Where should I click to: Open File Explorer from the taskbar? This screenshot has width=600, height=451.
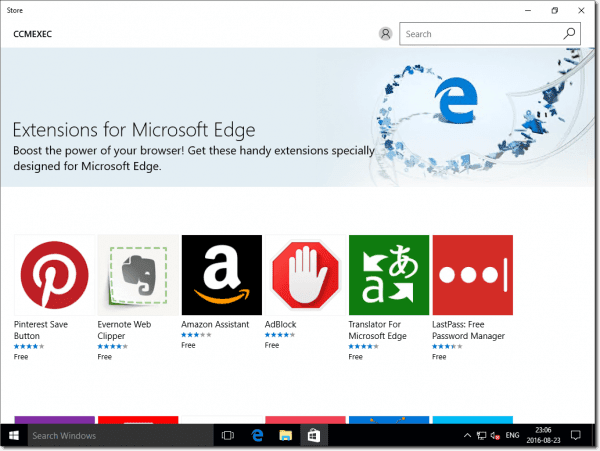tap(285, 435)
